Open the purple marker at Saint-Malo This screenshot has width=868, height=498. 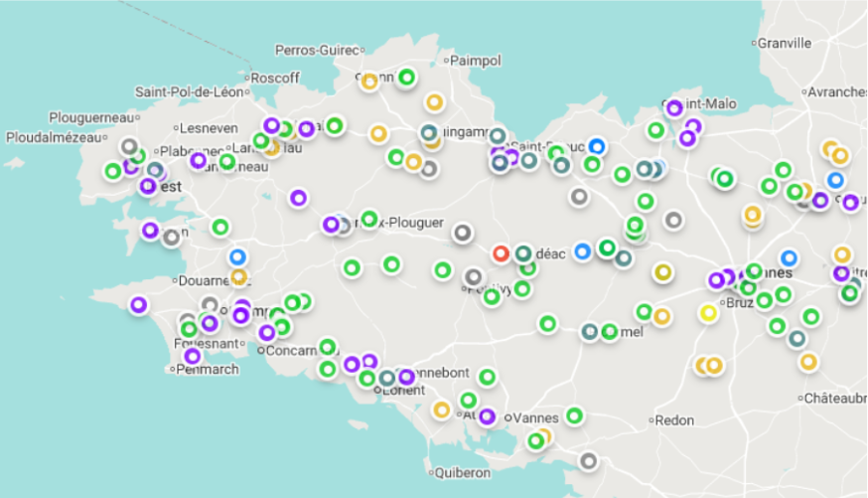(x=674, y=108)
